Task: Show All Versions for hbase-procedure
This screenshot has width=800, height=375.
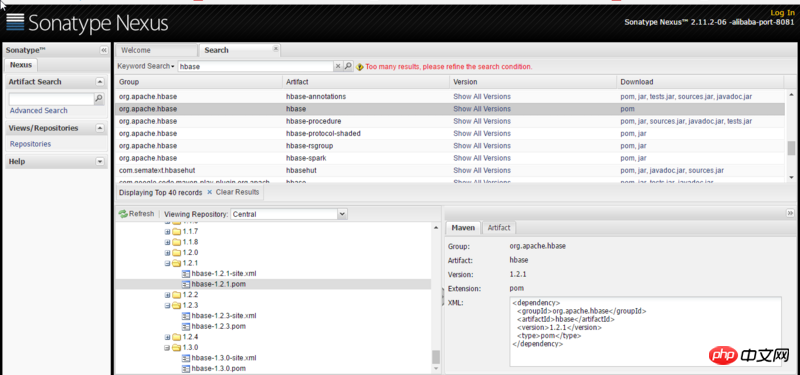Action: point(482,121)
